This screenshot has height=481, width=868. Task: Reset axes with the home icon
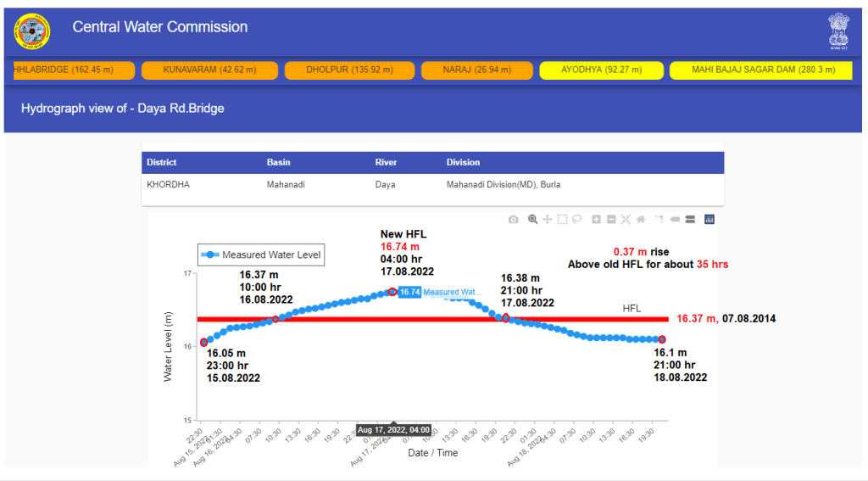(x=641, y=220)
